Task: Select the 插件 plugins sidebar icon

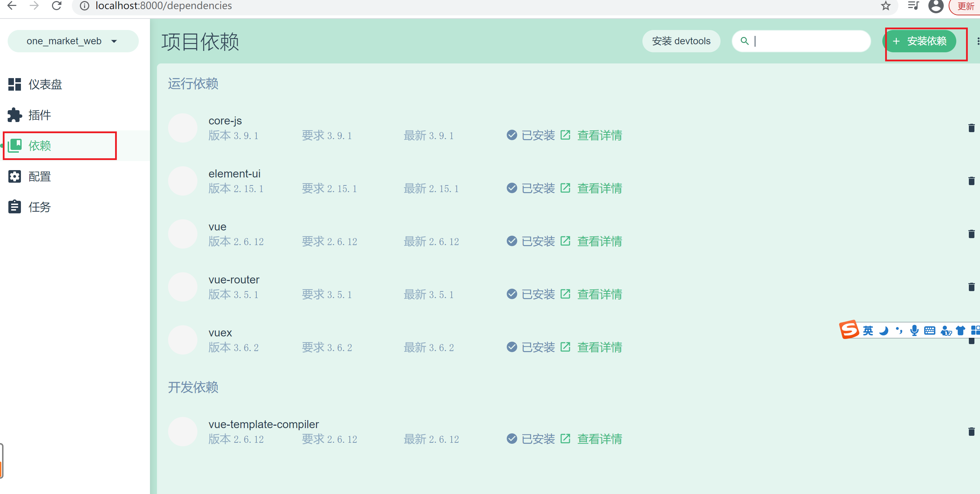Action: pos(14,115)
